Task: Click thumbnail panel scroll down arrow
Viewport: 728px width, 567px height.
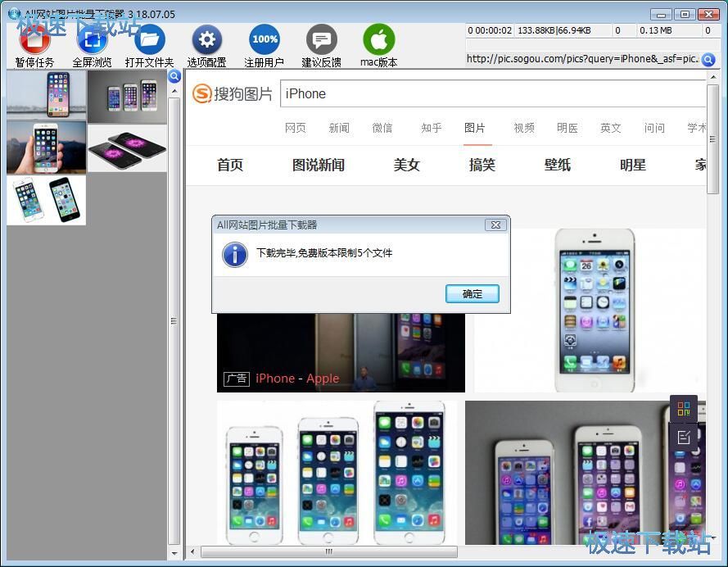Action: pos(174,554)
